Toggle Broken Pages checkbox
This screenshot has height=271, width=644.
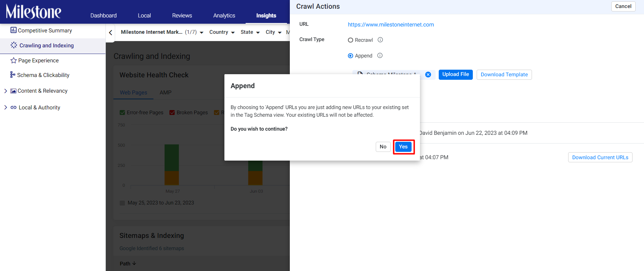(172, 113)
